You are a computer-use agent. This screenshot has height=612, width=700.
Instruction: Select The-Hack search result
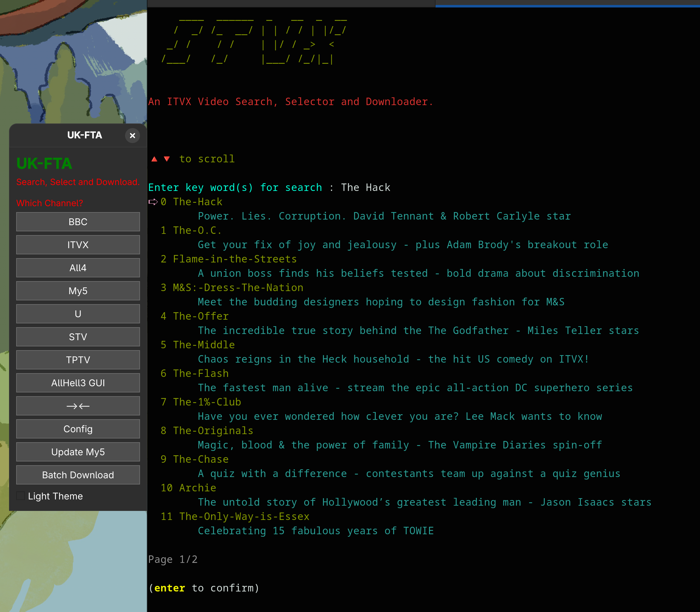[198, 202]
